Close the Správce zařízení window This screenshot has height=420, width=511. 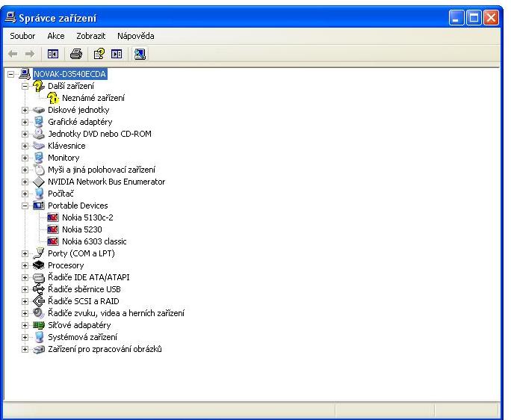(491, 18)
